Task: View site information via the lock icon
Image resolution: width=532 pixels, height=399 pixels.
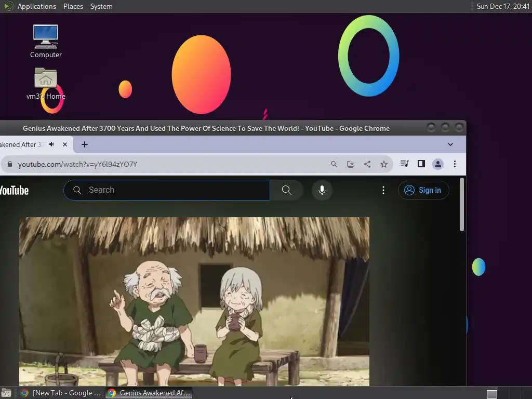Action: coord(10,164)
